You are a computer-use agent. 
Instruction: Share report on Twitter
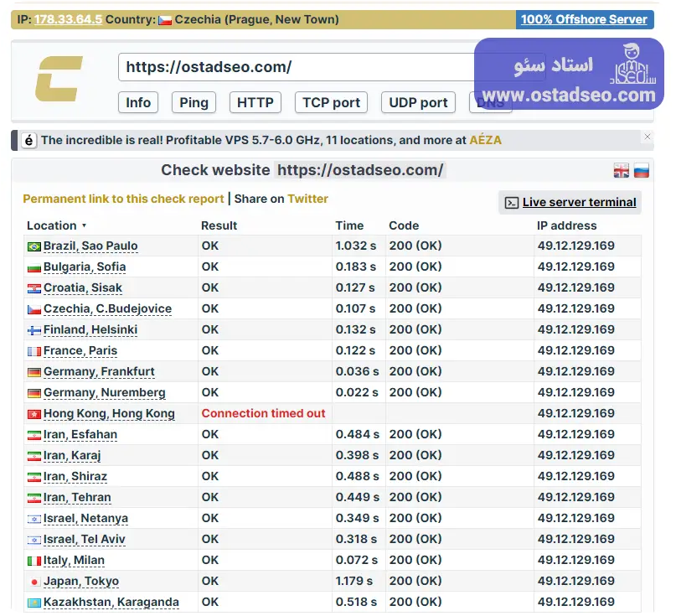click(307, 199)
